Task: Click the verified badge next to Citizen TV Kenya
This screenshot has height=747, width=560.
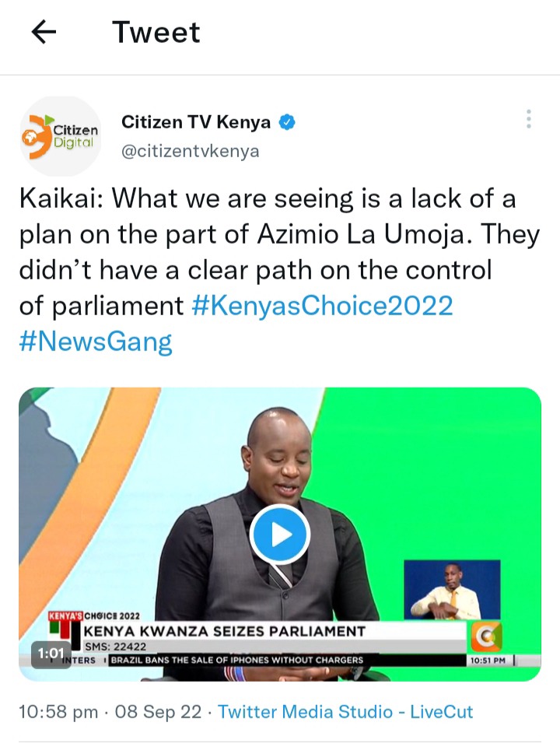Action: 287,122
